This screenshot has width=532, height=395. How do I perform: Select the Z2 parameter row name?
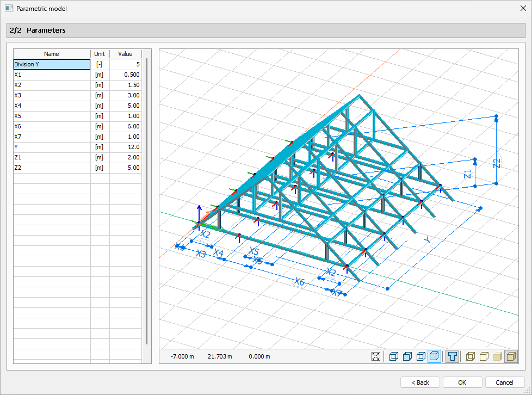[52, 168]
